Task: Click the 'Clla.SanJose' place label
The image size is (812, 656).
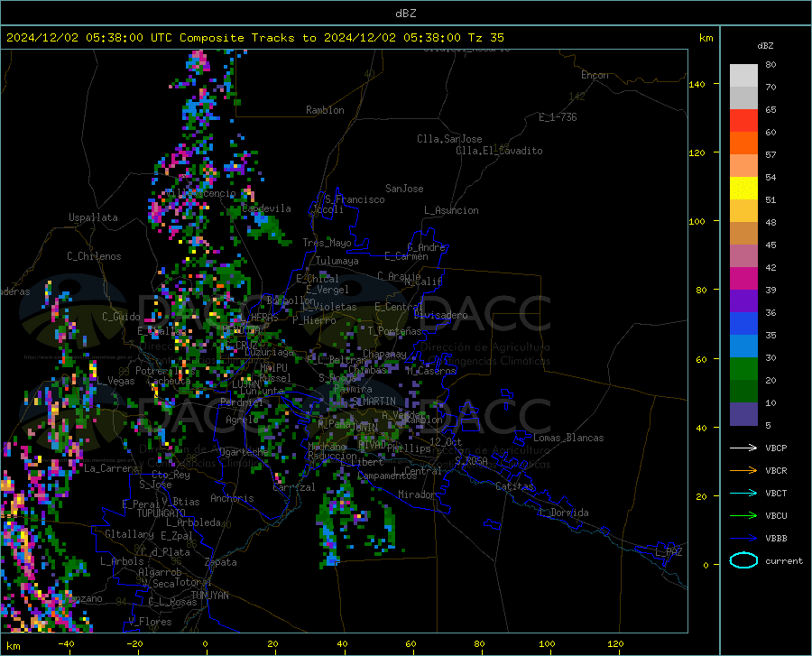Action: pos(449,139)
